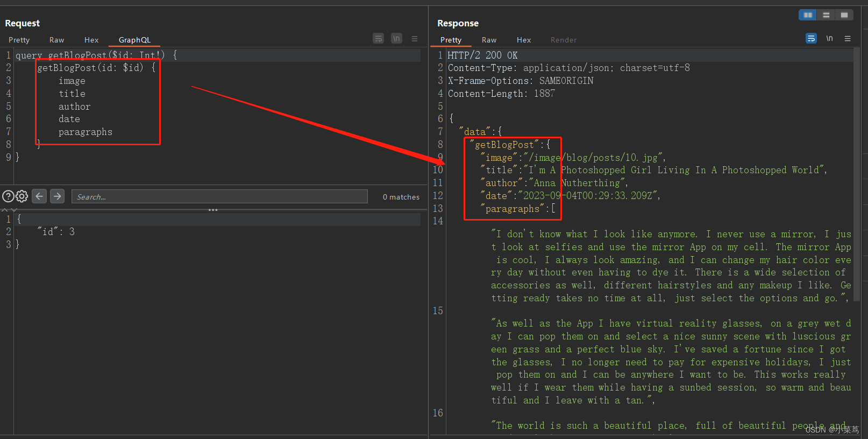Select top-bottom layout view icon
Screen dimensions: 868x439
[826, 15]
